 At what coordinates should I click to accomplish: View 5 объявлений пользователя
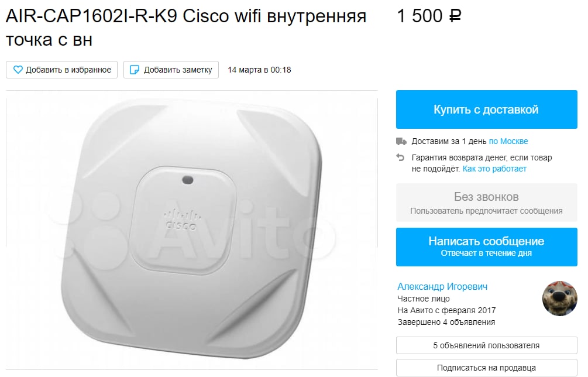point(486,345)
